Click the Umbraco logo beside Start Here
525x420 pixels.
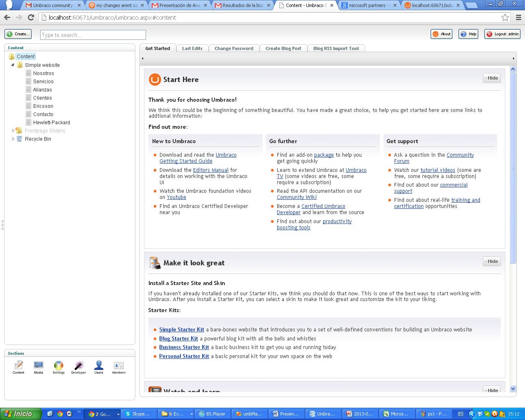pyautogui.click(x=155, y=80)
